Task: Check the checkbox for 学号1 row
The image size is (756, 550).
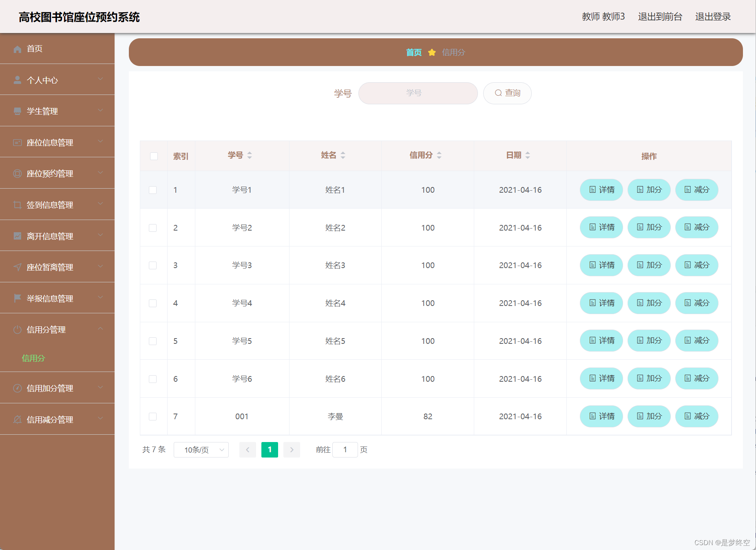Action: tap(153, 189)
